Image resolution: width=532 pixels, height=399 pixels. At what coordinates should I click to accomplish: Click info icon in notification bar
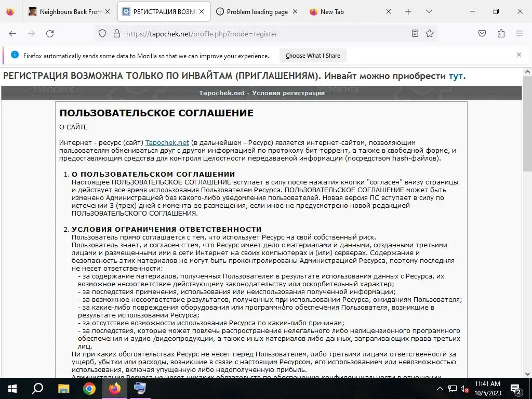pos(15,55)
